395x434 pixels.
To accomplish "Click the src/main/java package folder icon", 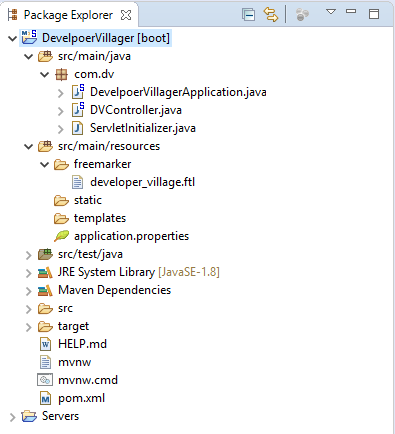I will click(x=45, y=56).
